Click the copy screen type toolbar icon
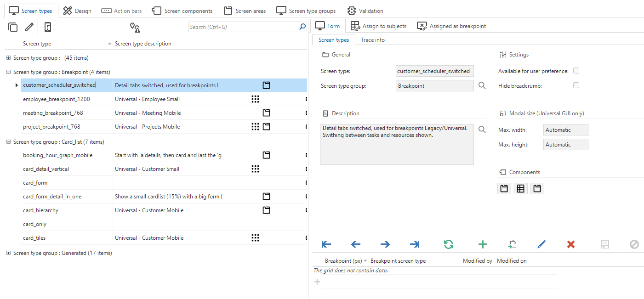The image size is (644, 299). point(13,27)
